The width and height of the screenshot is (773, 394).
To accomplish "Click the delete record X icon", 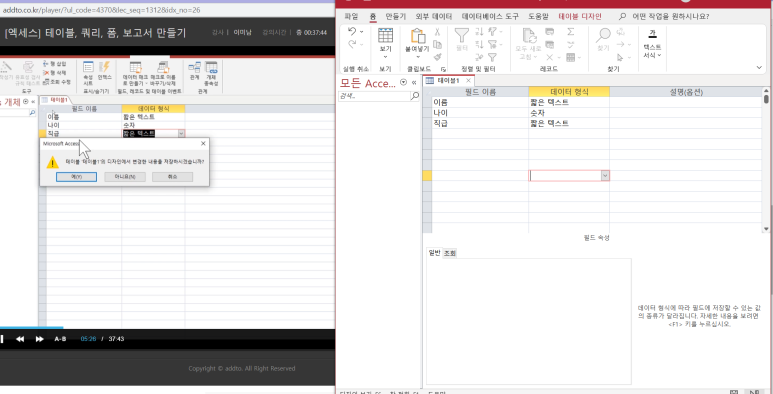I will point(550,57).
